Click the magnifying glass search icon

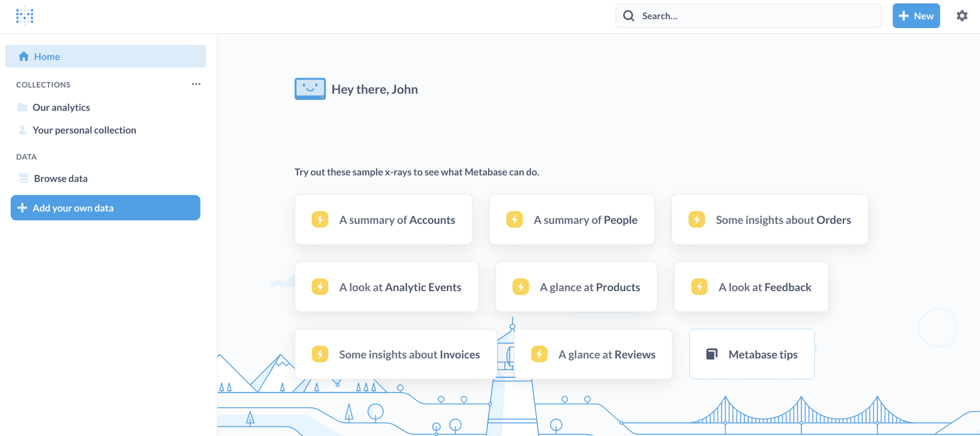(x=629, y=16)
